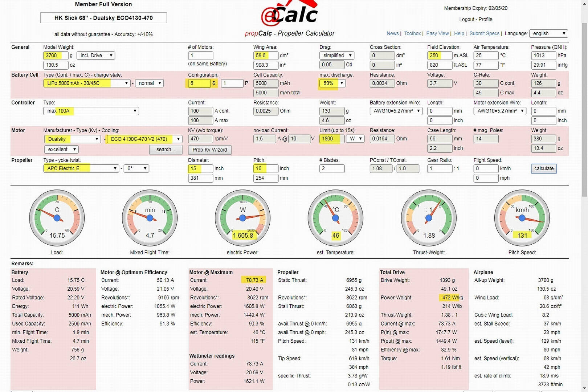Click the est. Temperature gauge

click(x=336, y=218)
